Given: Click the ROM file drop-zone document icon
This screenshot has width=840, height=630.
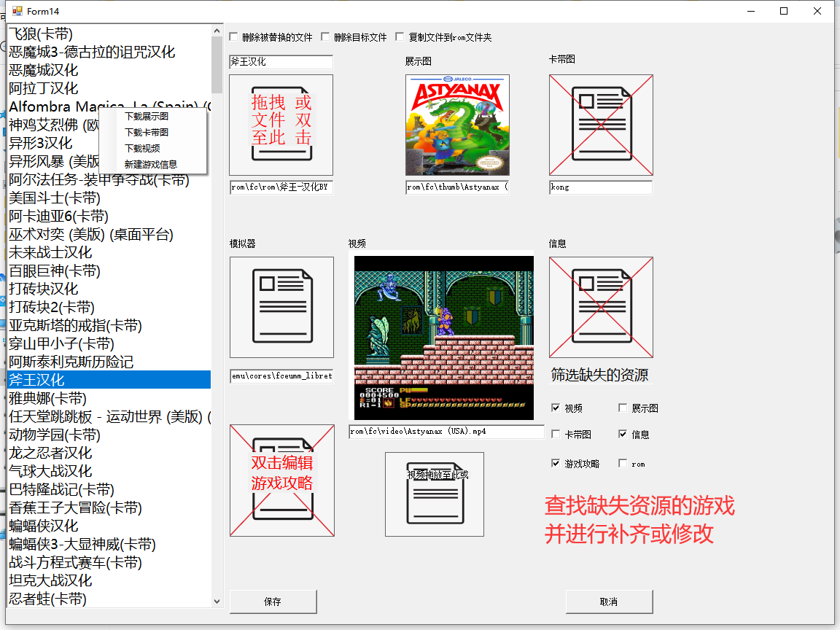Looking at the screenshot, I should click(281, 125).
